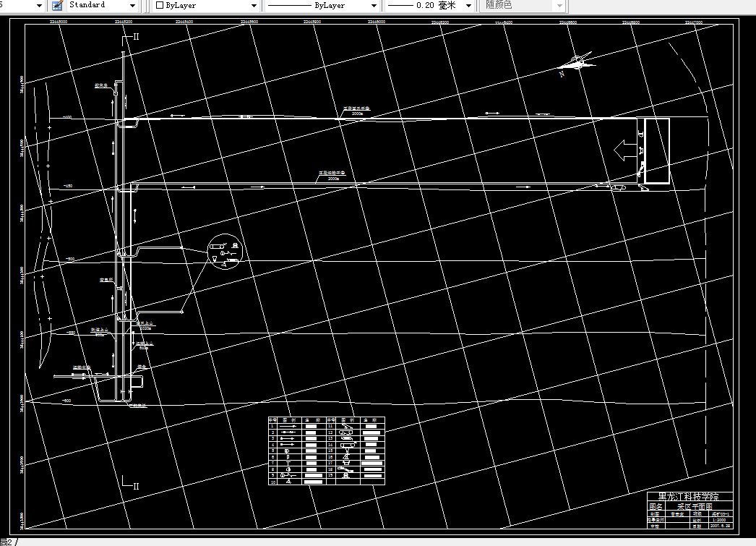
Task: Select the scale value 1:2000
Action: coord(719,520)
